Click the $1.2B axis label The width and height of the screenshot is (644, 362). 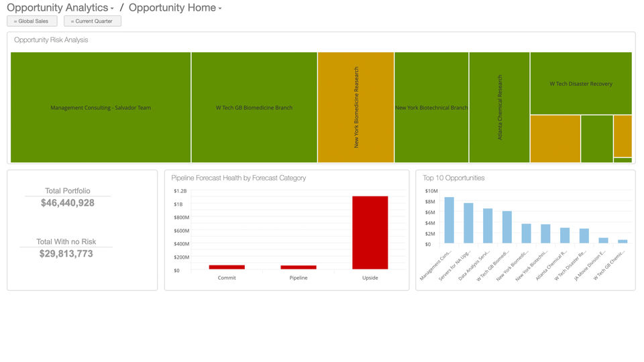[180, 191]
